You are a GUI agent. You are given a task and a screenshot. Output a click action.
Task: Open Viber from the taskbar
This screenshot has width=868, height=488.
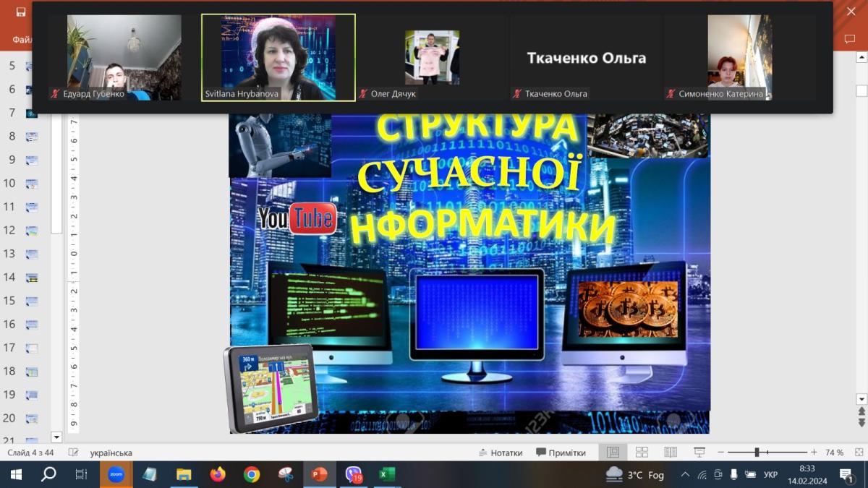[353, 474]
